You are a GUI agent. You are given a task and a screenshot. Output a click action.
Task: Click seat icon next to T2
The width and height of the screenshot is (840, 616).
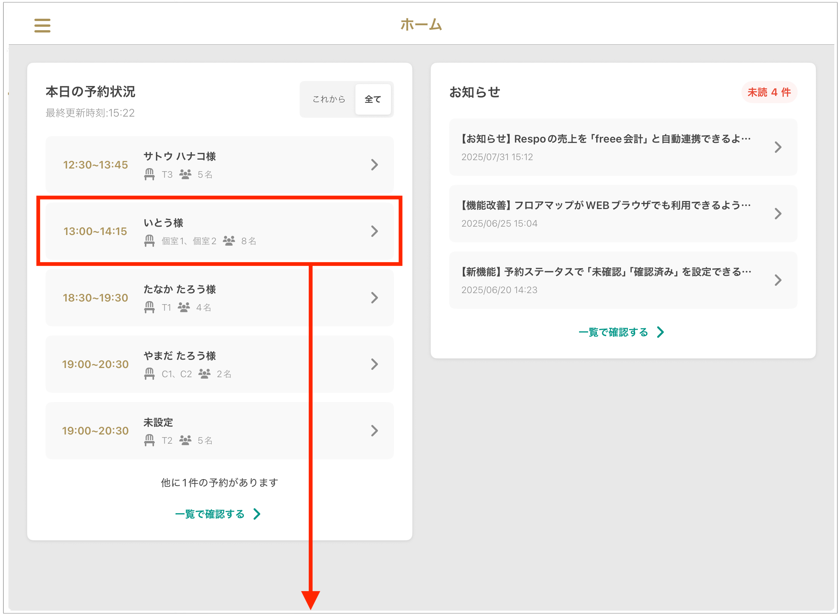click(x=149, y=440)
